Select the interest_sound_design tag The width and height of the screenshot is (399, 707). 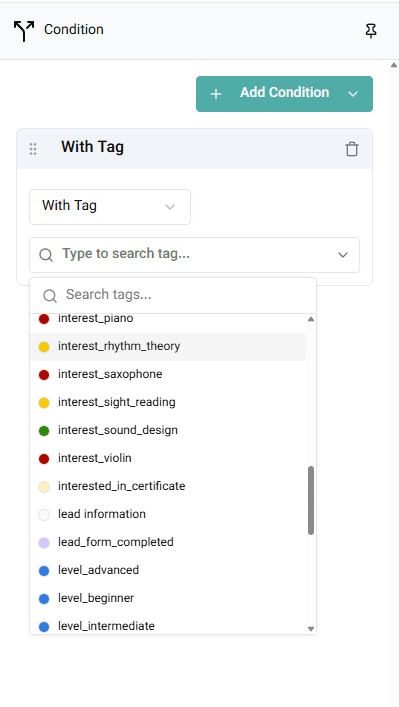(168, 430)
